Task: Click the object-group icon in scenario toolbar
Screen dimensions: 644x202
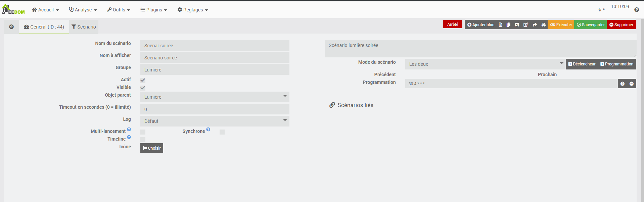Action: 517,25
